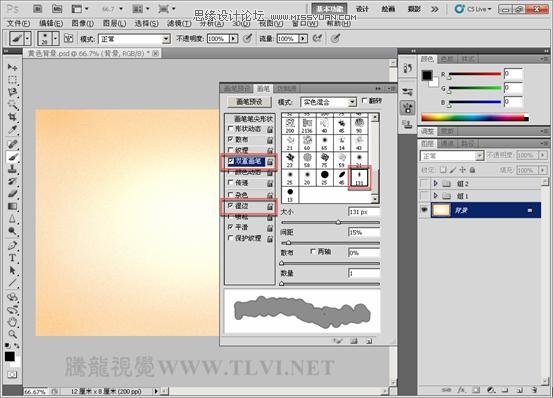Toggle the 保护纹理 checkbox
This screenshot has height=398, width=553.
(231, 238)
